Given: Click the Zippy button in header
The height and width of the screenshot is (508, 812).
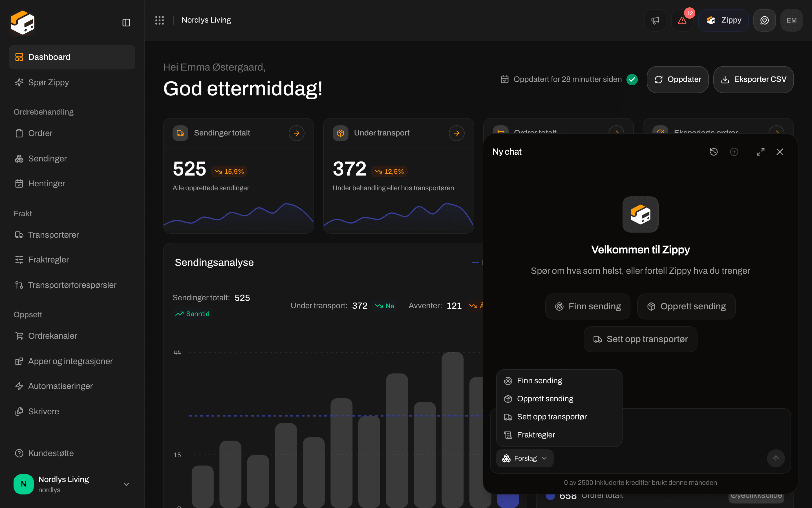Looking at the screenshot, I should coord(723,20).
